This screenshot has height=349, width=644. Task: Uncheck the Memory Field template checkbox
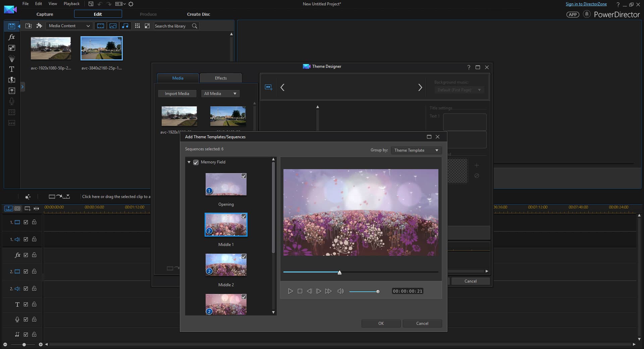(x=196, y=162)
